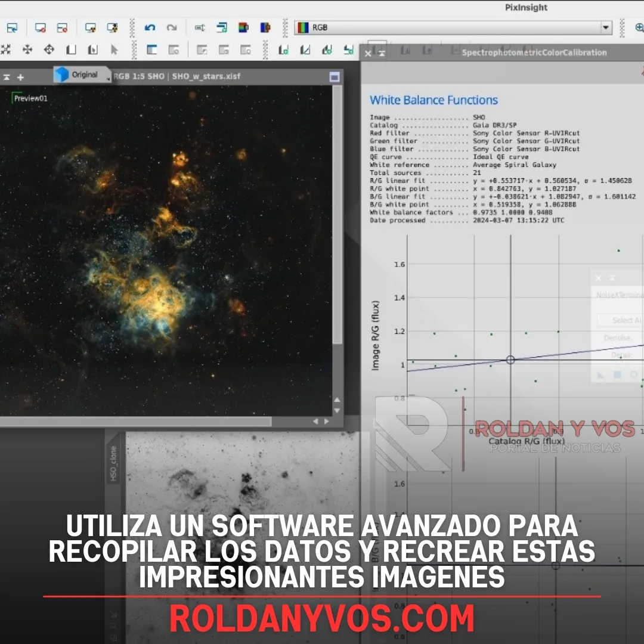Click the Ideal QE curve value
This screenshot has height=644, width=644.
[x=500, y=157]
